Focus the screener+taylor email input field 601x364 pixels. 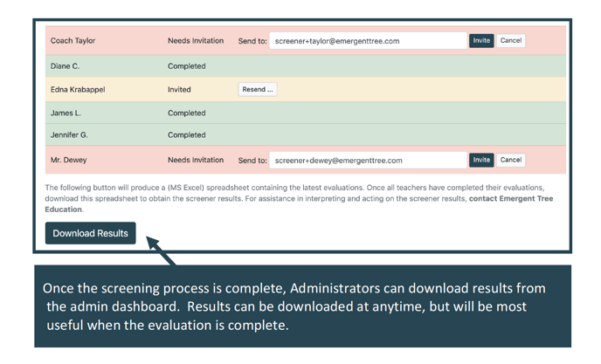click(x=367, y=41)
